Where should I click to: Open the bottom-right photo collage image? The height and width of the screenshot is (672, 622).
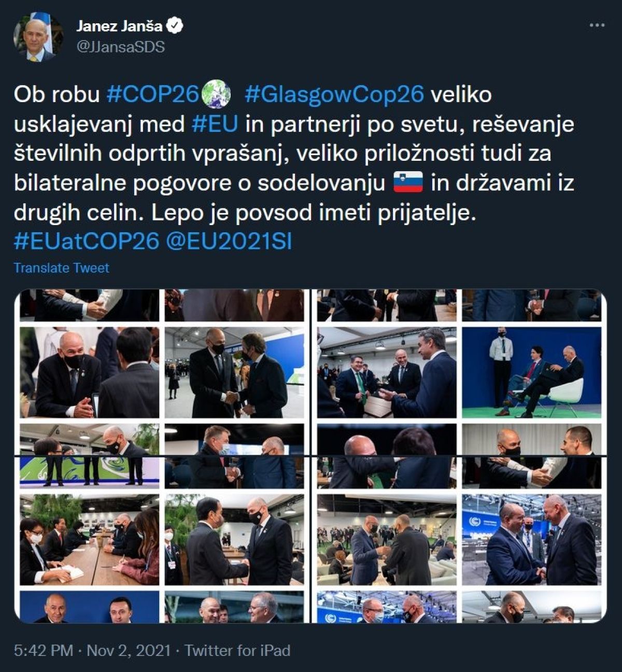pos(459,540)
